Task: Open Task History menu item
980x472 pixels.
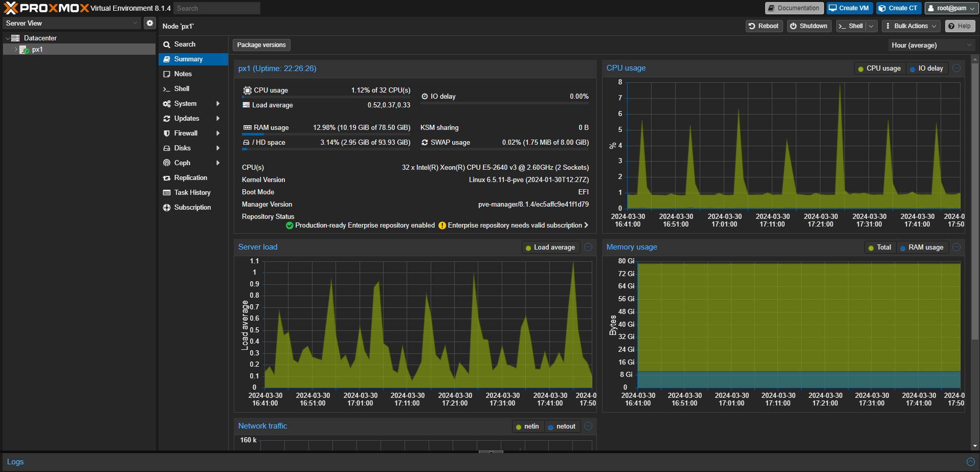Action: click(192, 192)
